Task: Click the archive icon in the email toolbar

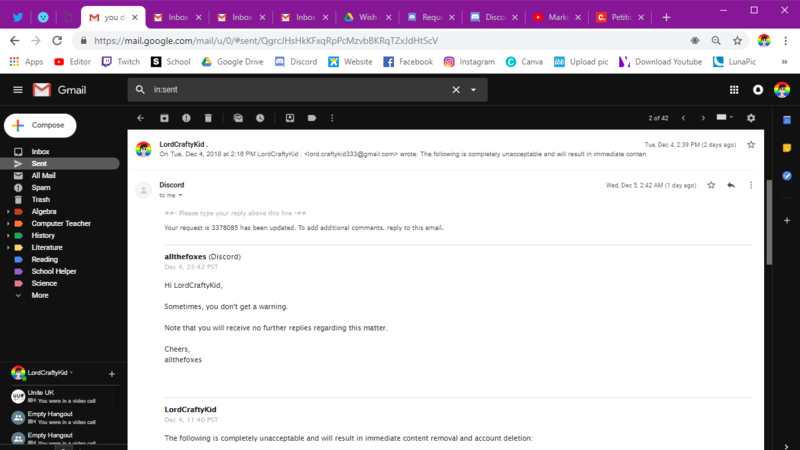Action: pos(164,118)
